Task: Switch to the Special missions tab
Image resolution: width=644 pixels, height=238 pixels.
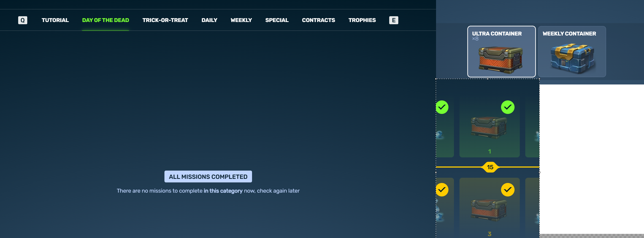Action: 277,20
